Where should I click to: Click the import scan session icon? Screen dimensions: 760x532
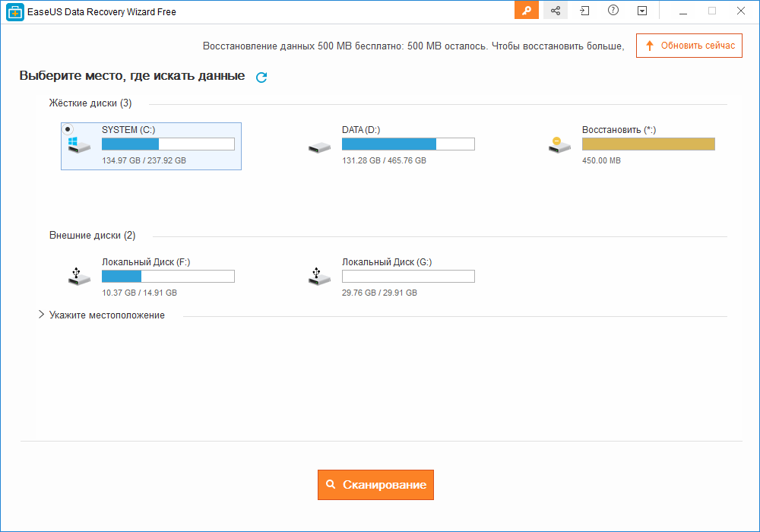584,11
